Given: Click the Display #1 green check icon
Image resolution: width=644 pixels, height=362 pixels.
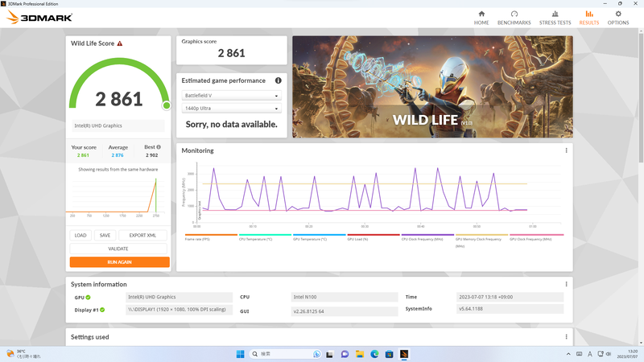Looking at the screenshot, I should tap(102, 310).
